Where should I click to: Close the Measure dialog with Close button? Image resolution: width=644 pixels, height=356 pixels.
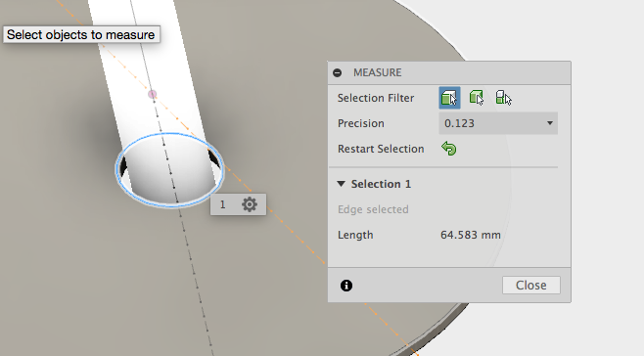coord(531,285)
